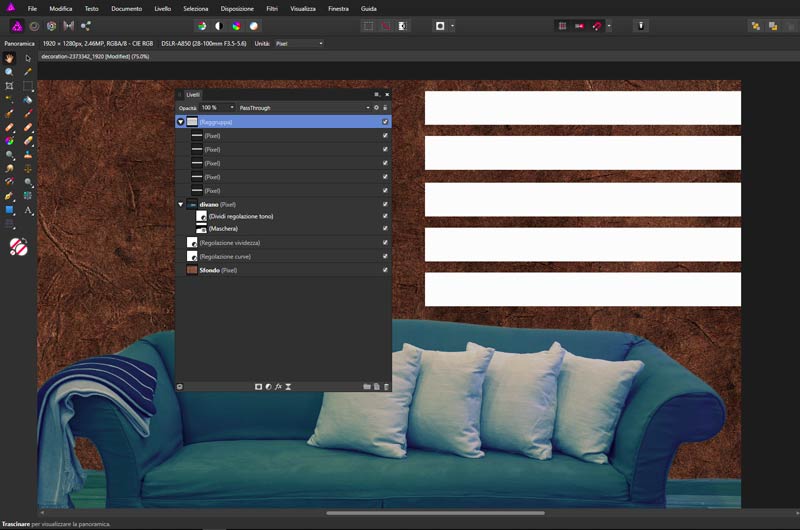Open the Unità Pixel dropdown

click(299, 44)
